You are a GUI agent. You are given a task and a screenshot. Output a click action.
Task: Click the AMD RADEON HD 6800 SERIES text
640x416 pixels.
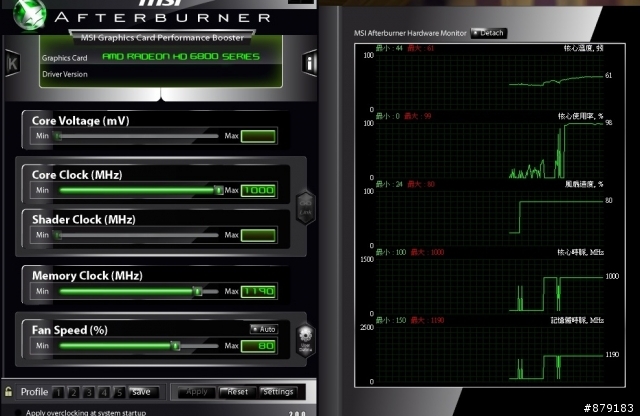point(181,56)
